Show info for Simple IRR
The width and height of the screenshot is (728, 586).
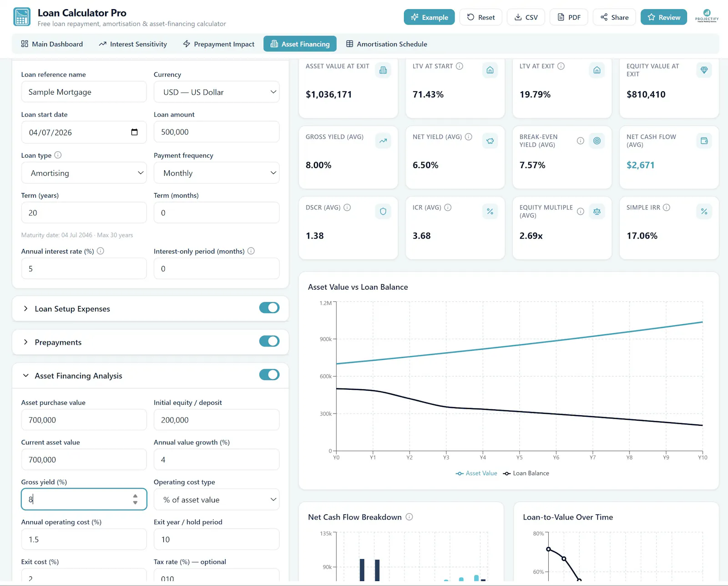coord(667,207)
